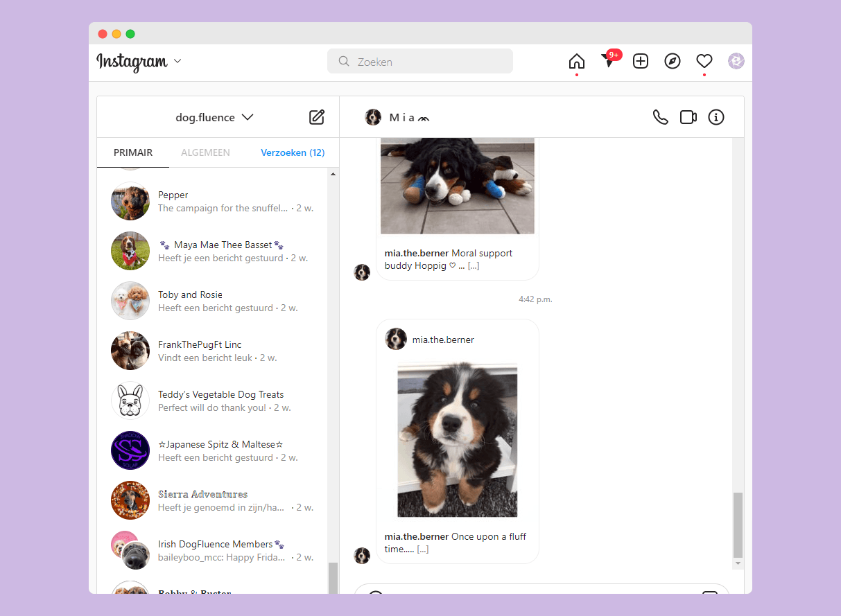Open Instagram notifications with the heart icon
Image resolution: width=841 pixels, height=616 pixels.
click(x=704, y=61)
